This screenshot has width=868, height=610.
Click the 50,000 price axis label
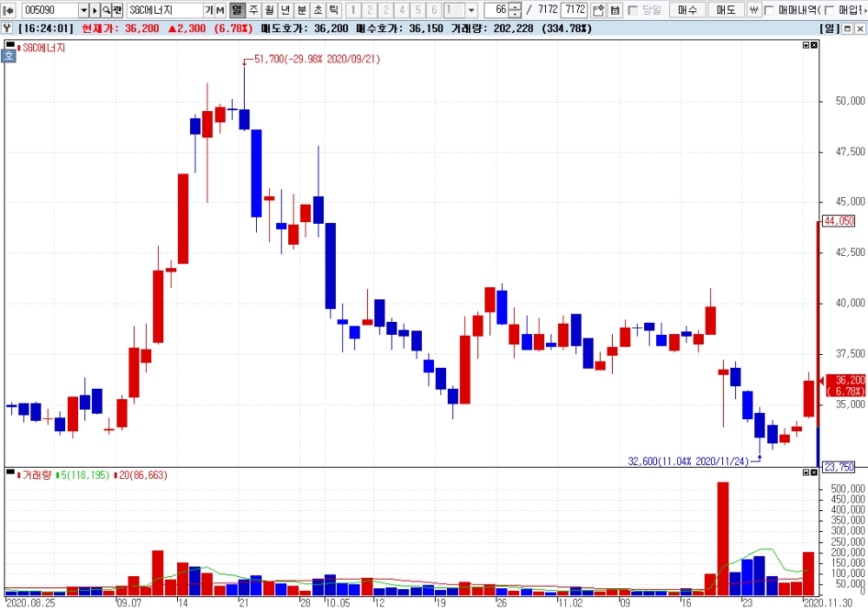coord(851,101)
